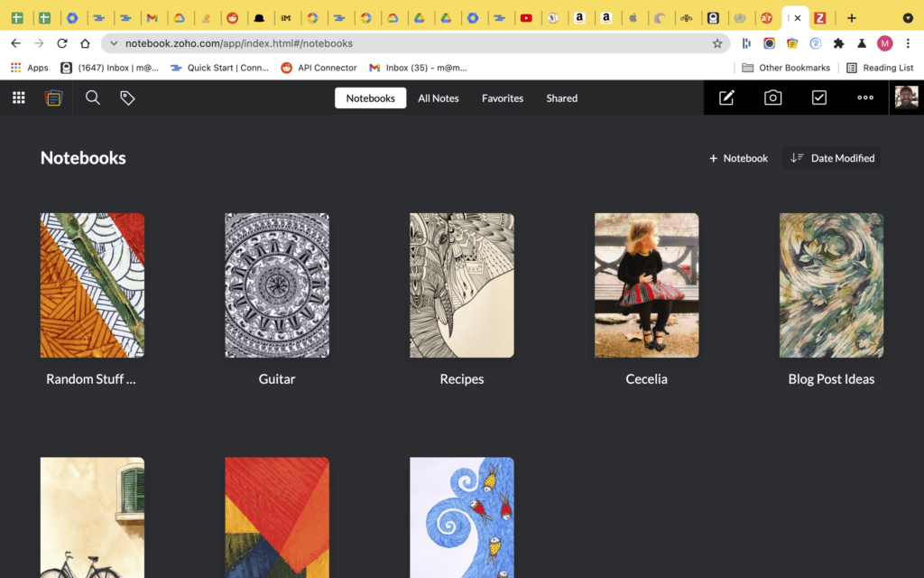Click the Blog Post Ideas title

(x=831, y=378)
